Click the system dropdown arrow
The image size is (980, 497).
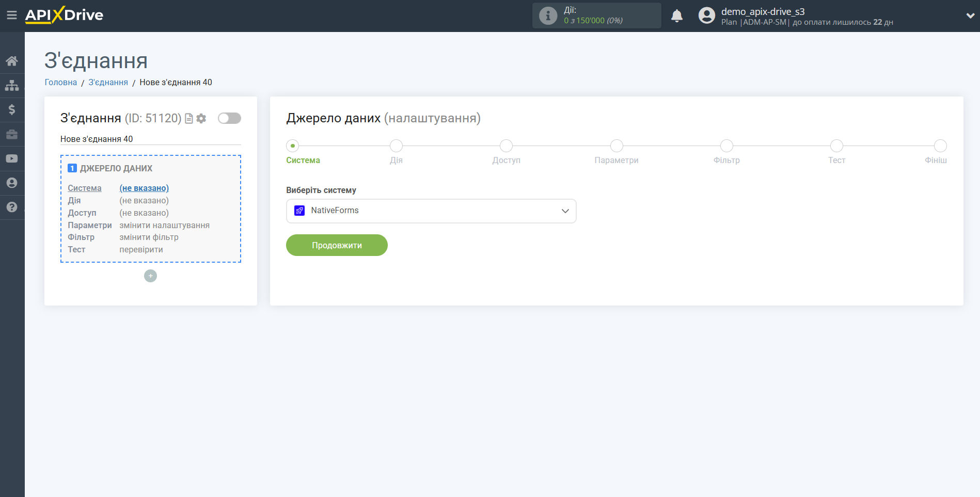point(565,211)
